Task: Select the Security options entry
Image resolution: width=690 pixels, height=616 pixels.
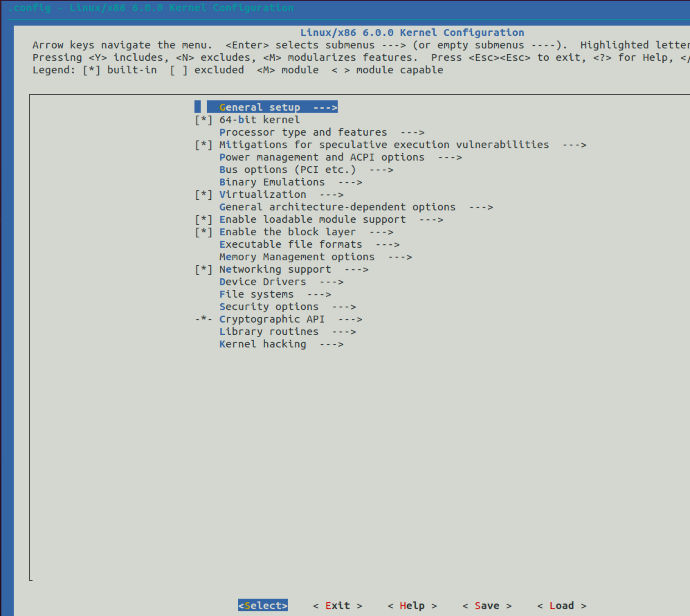Action: [x=269, y=307]
